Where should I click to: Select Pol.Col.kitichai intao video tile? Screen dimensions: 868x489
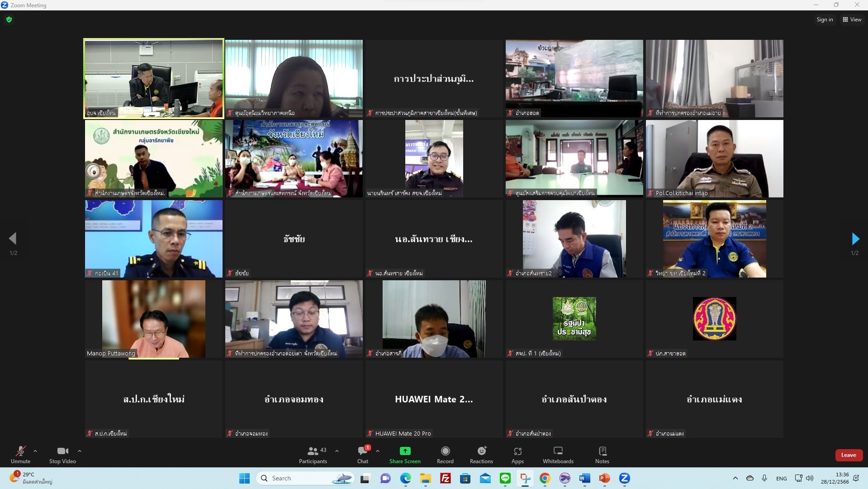(x=714, y=158)
